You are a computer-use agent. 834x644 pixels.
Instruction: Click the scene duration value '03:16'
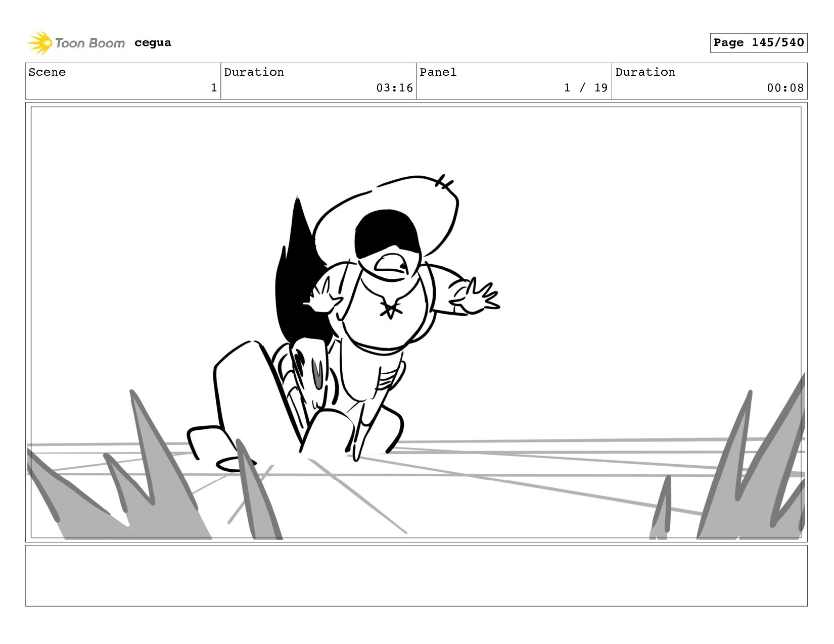point(394,88)
